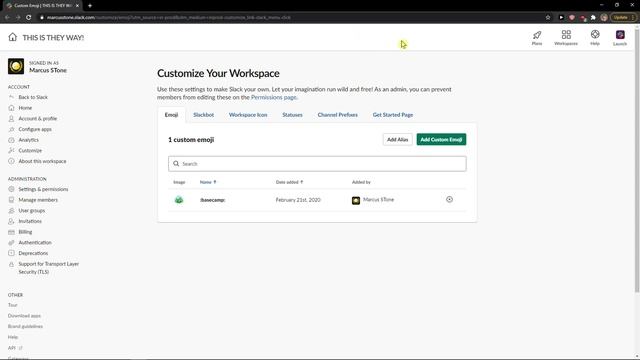The image size is (640, 360).
Task: Click the basecamp emoji image
Action: click(x=179, y=200)
